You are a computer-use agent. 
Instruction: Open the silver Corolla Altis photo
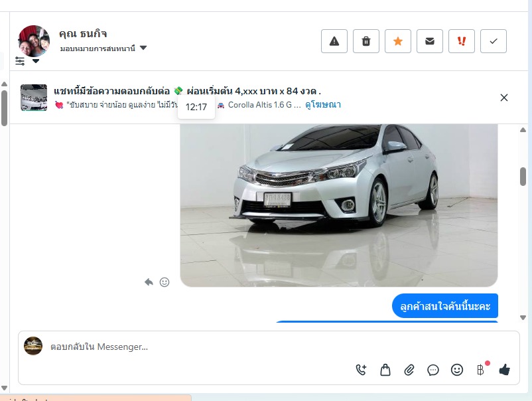point(339,205)
